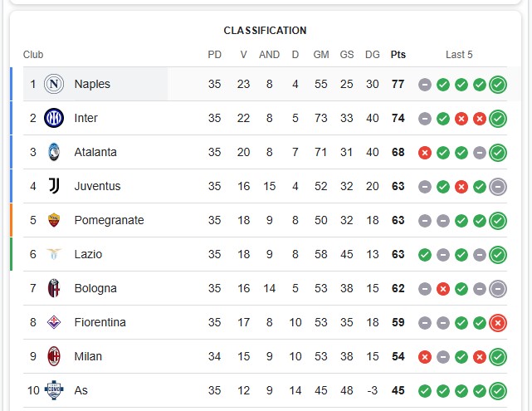Click the Club column header
This screenshot has width=532, height=411.
tap(33, 55)
